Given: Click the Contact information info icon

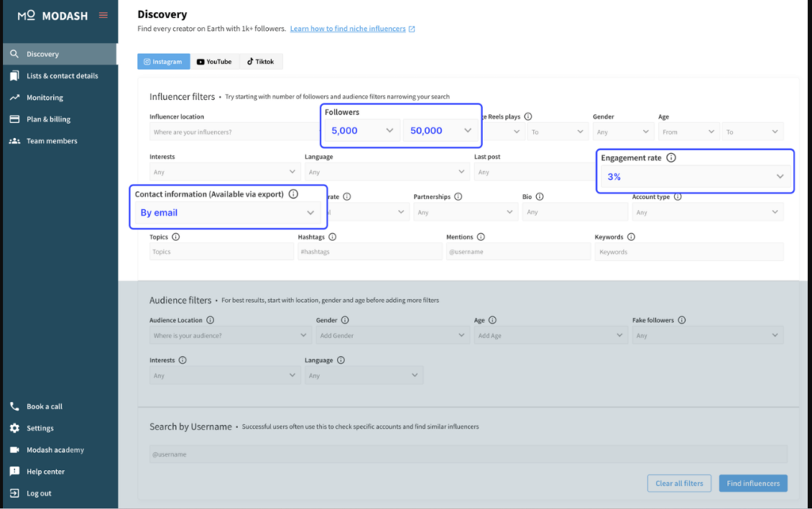Looking at the screenshot, I should [x=293, y=193].
